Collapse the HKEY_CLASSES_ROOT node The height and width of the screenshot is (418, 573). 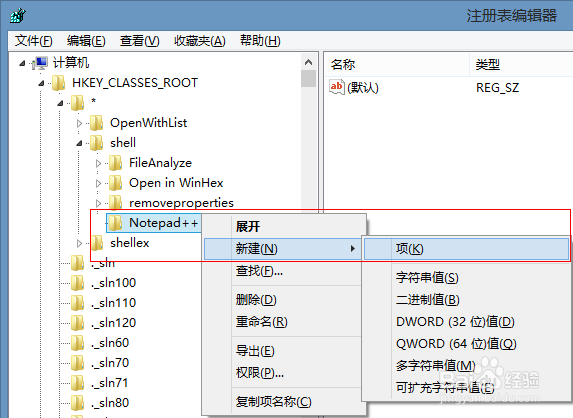pyautogui.click(x=41, y=84)
